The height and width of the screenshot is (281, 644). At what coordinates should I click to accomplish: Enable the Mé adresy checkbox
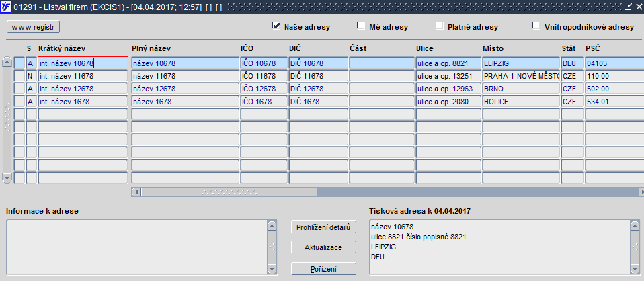click(360, 26)
